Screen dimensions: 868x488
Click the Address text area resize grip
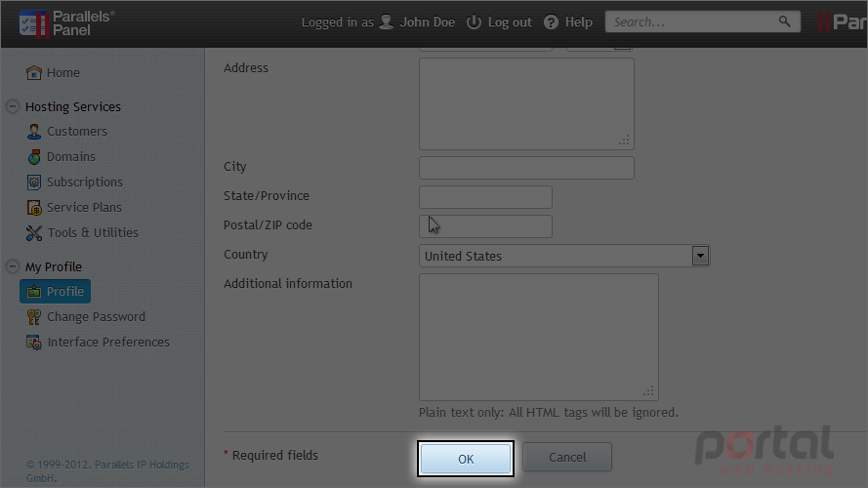(x=625, y=141)
